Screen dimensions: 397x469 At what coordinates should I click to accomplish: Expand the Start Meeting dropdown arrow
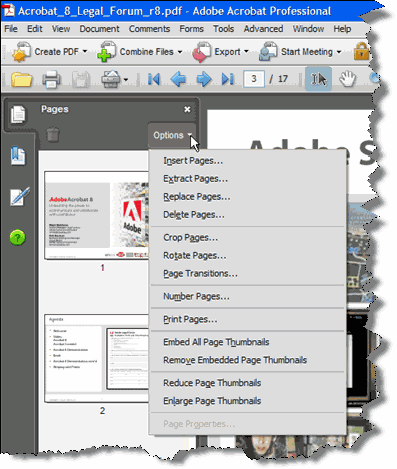(x=339, y=52)
